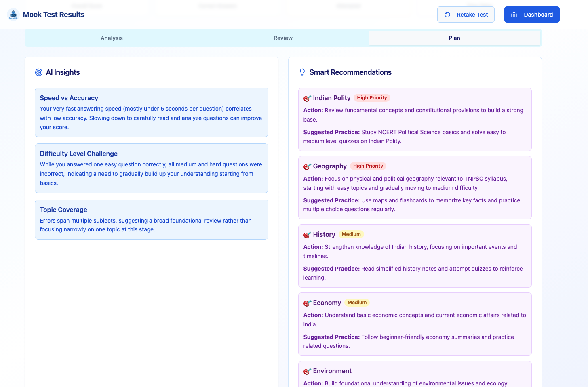Click the High Priority badge on Indian Polity
This screenshot has width=588, height=387.
[x=372, y=98]
